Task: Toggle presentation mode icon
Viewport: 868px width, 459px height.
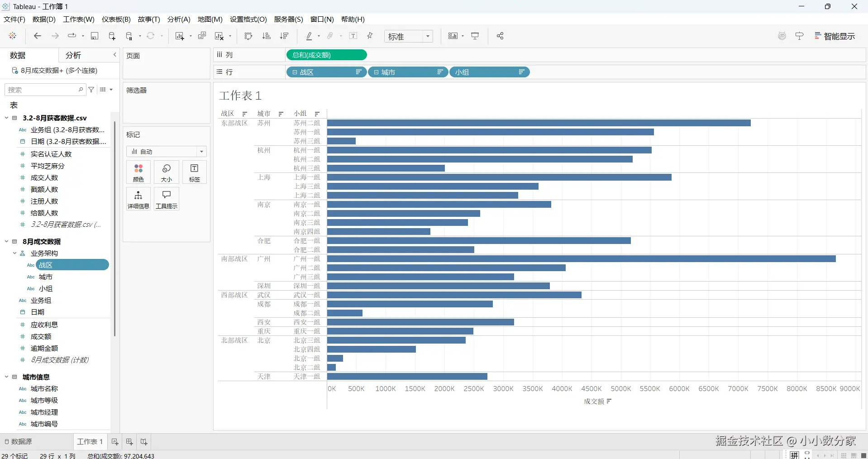Action: (475, 36)
